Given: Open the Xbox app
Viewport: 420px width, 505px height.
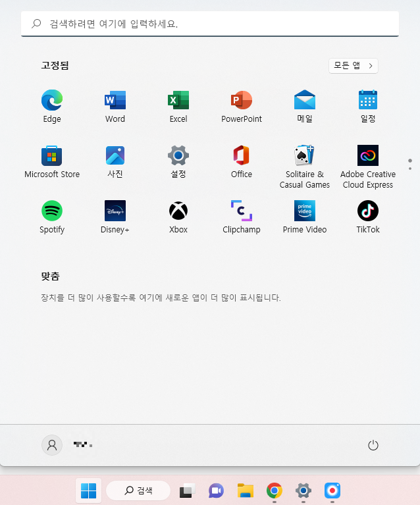Looking at the screenshot, I should [x=178, y=217].
